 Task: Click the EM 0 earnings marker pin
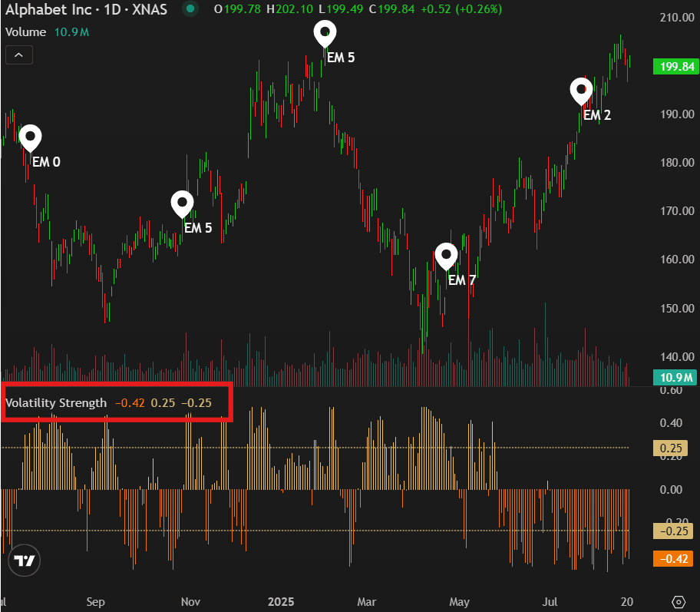pyautogui.click(x=31, y=138)
